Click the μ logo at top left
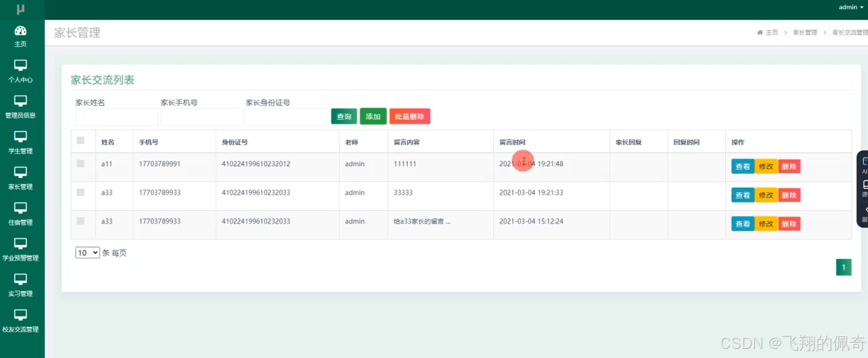Viewport: 868px width, 358px height. pyautogui.click(x=21, y=9)
